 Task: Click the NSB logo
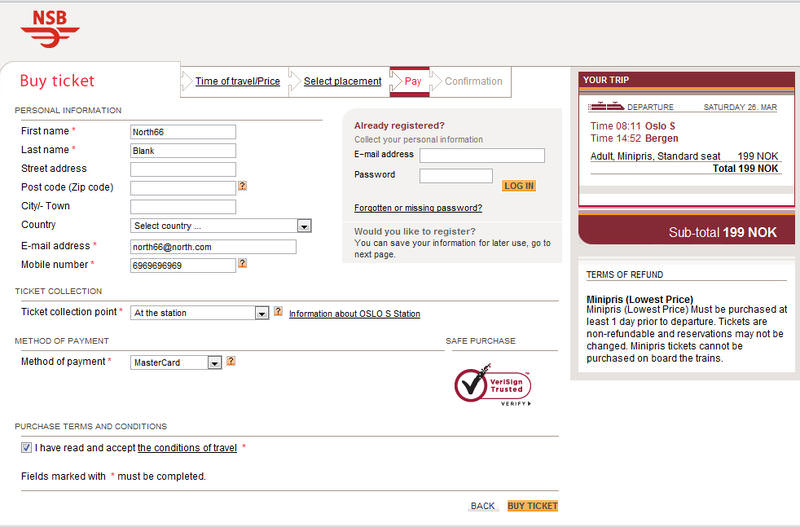[x=50, y=29]
